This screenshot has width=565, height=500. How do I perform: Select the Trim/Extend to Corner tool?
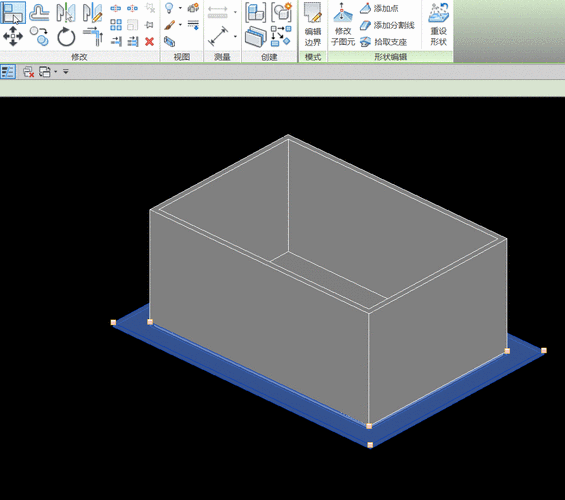(x=93, y=36)
